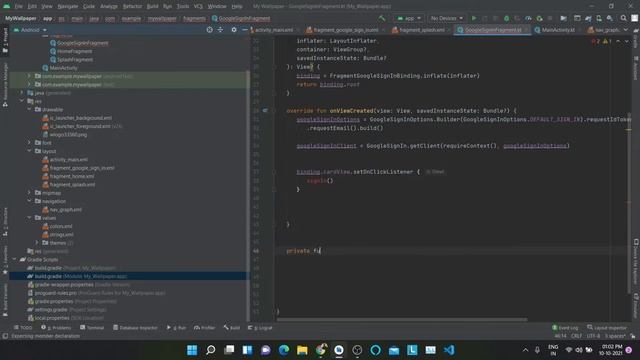Click the green Run app play button
640x360 pixels.
(x=474, y=18)
